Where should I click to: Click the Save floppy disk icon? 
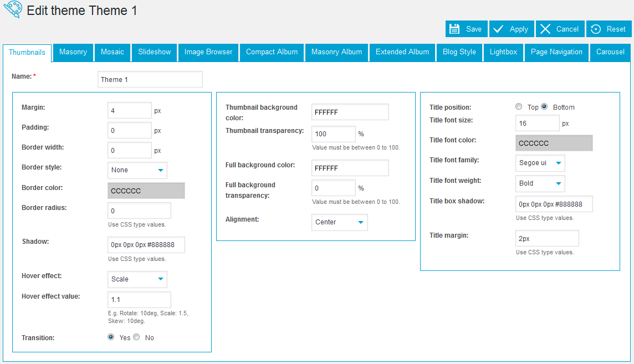454,29
